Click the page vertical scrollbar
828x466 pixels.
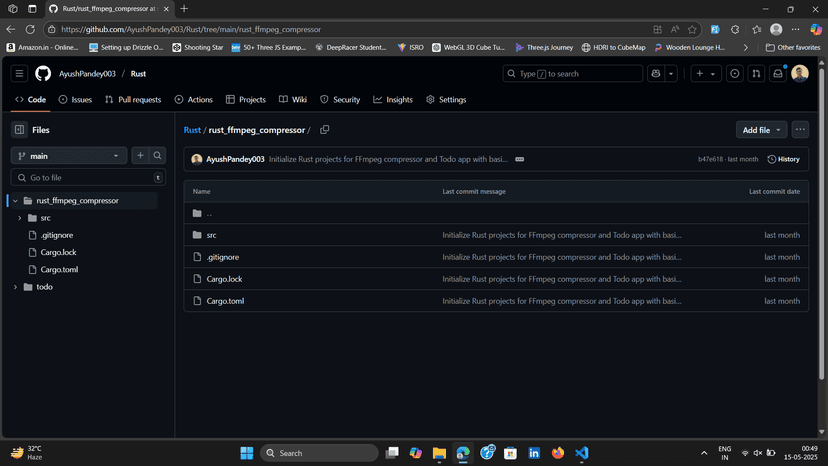point(821,224)
